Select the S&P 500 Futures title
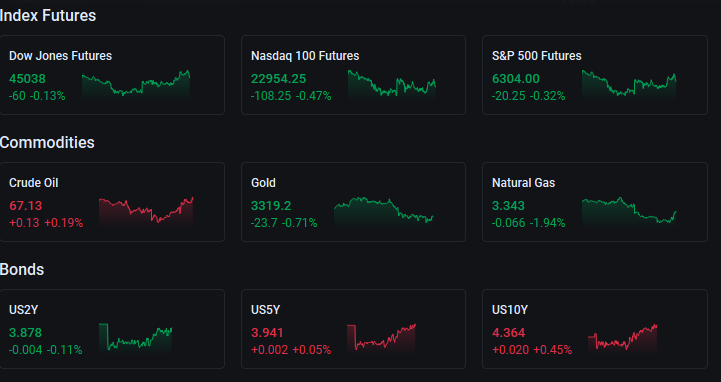The height and width of the screenshot is (382, 721). (x=537, y=56)
